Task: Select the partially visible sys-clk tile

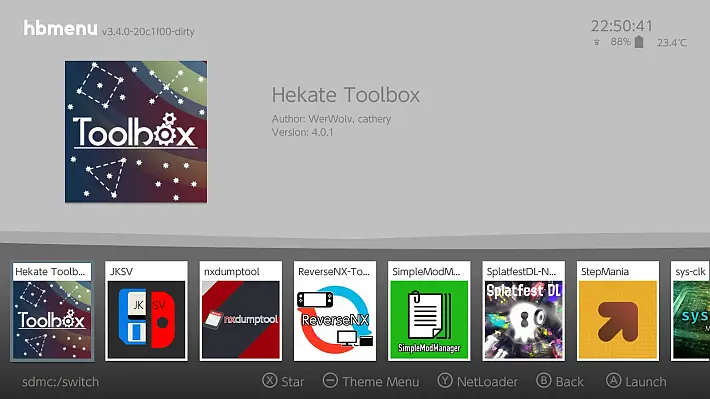Action: coord(690,311)
